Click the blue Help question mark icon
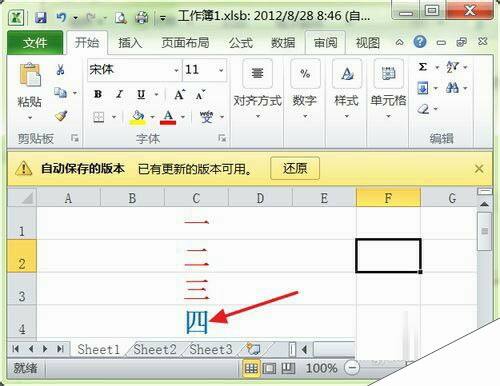The height and width of the screenshot is (386, 500). (x=420, y=42)
